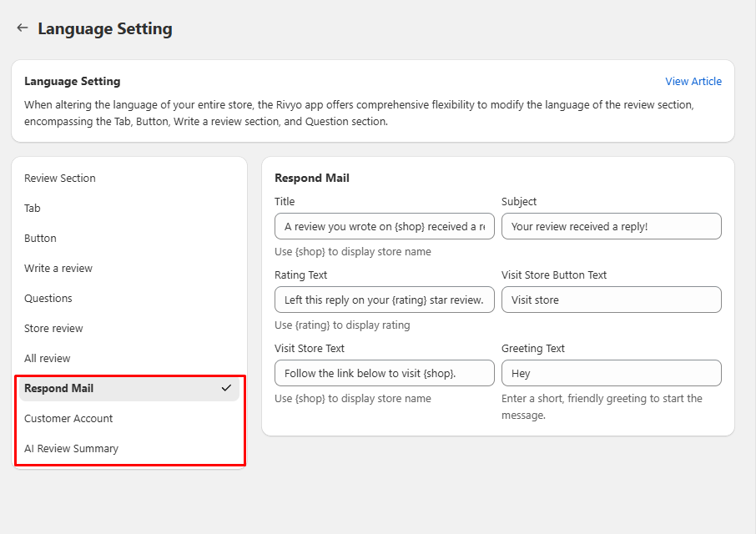Click the Visit Store Button Text field
The width and height of the screenshot is (756, 534).
click(x=611, y=300)
